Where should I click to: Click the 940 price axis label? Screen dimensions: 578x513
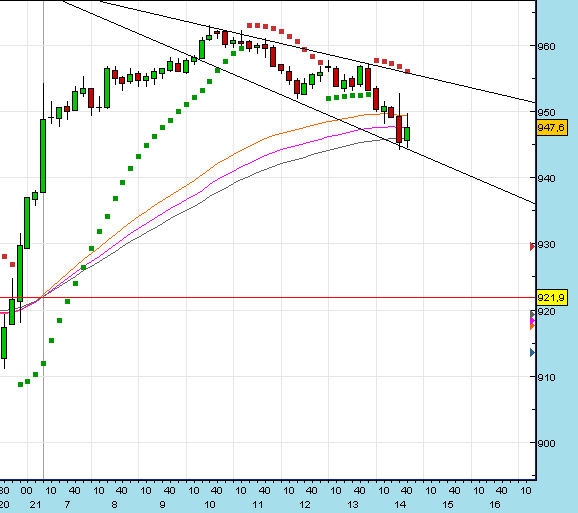546,178
